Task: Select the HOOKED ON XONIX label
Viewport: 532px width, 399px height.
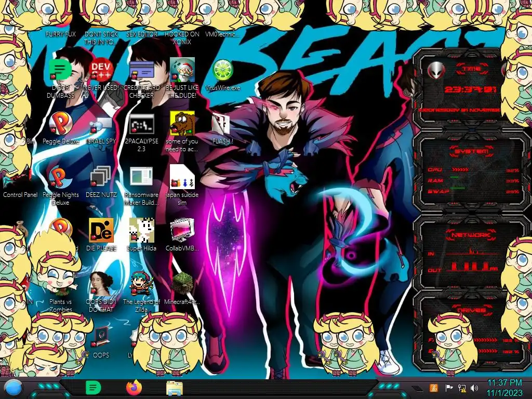Action: tap(182, 38)
